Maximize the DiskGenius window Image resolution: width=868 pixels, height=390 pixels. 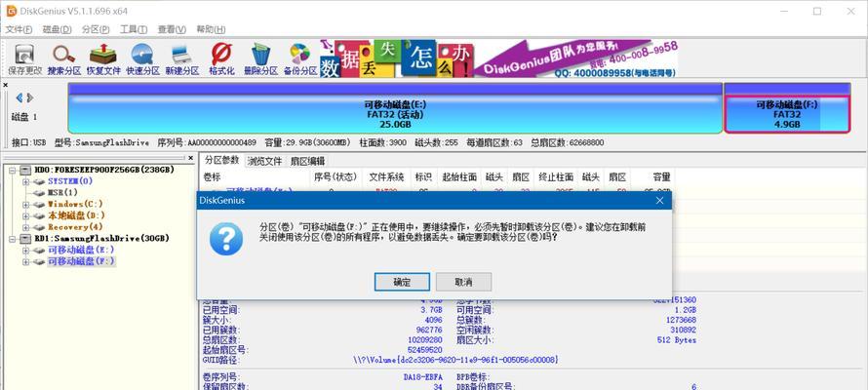pyautogui.click(x=817, y=11)
